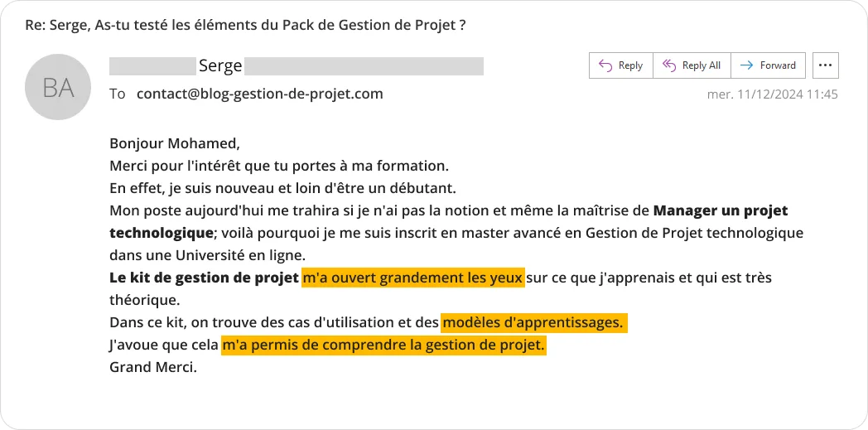Click the blue Forward arrow icon
The image size is (868, 430).
747,65
